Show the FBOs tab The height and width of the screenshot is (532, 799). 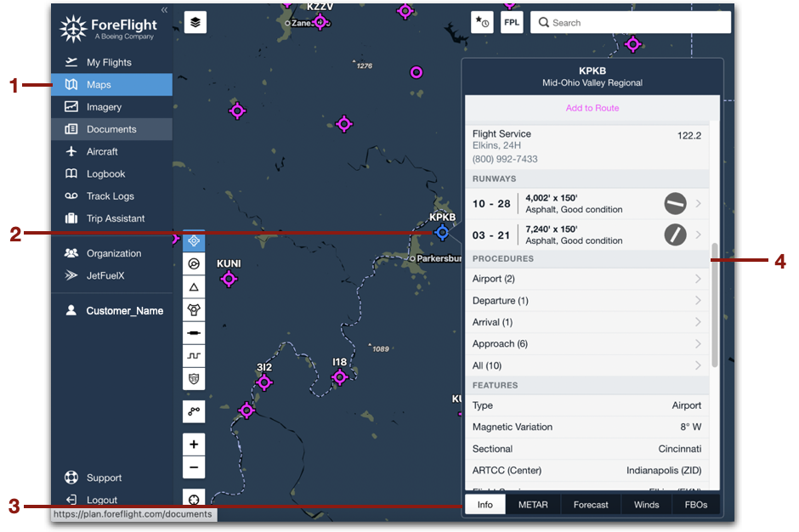click(x=695, y=505)
